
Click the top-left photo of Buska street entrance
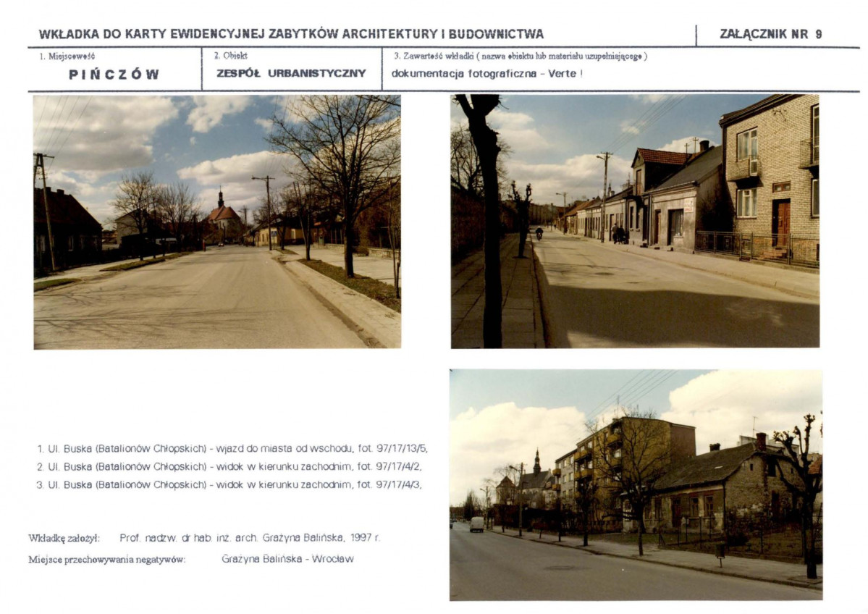[x=216, y=222]
